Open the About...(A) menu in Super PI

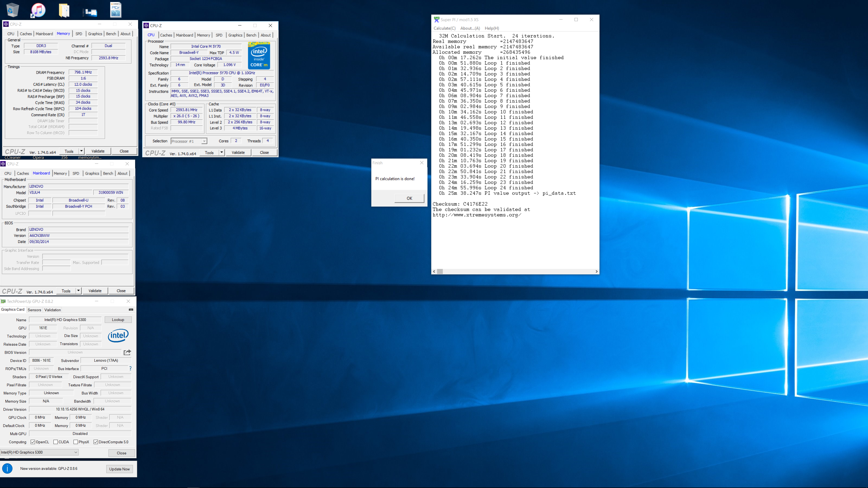pyautogui.click(x=470, y=28)
